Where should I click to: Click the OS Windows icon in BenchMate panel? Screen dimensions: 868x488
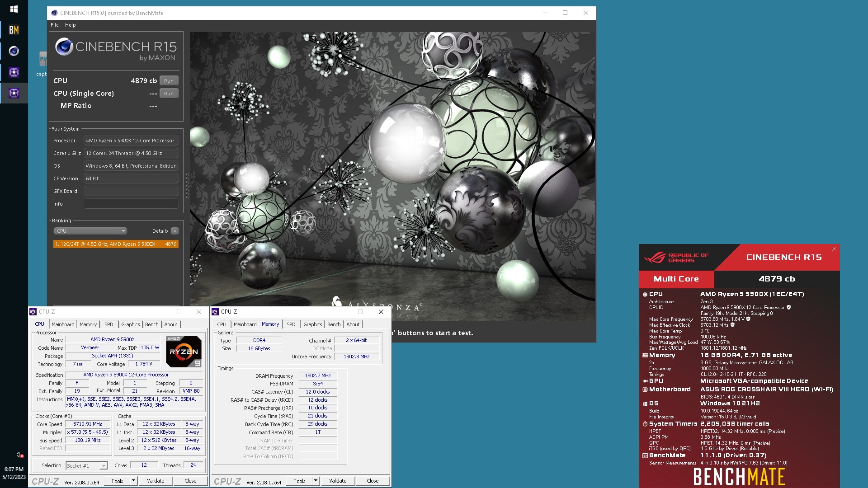(x=645, y=404)
